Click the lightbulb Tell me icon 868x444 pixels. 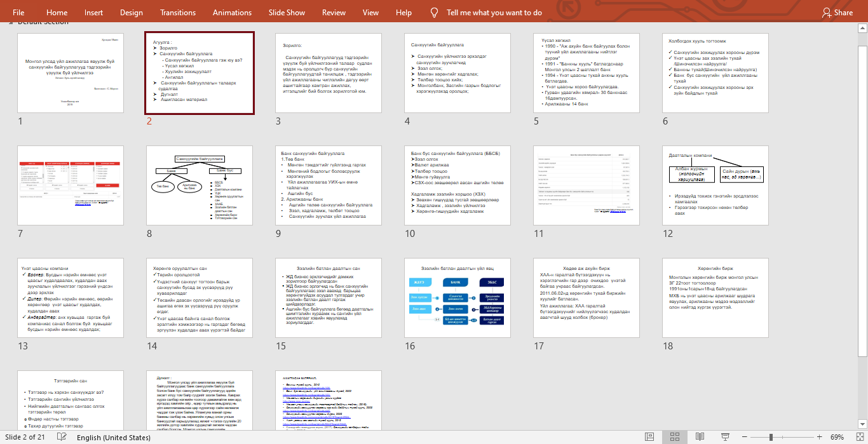pyautogui.click(x=435, y=12)
